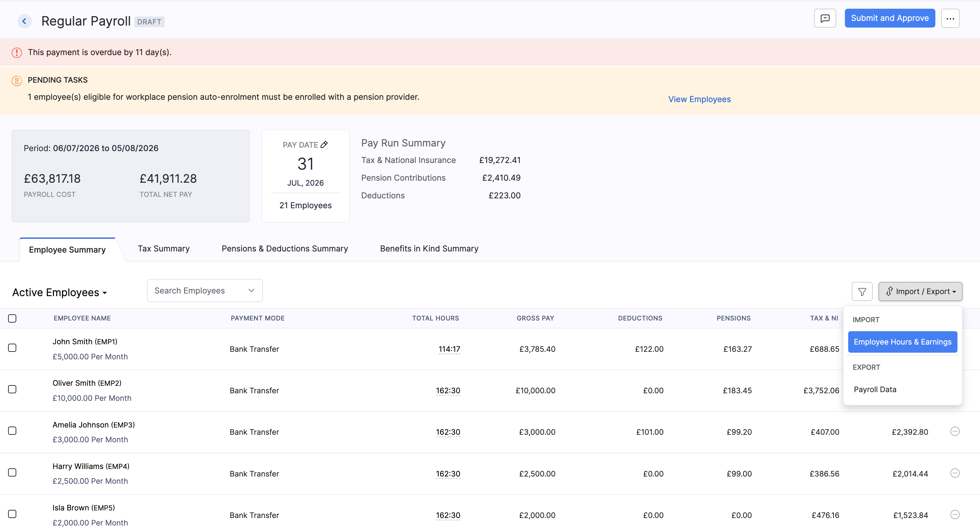Open the comments speech bubble icon

coord(825,18)
